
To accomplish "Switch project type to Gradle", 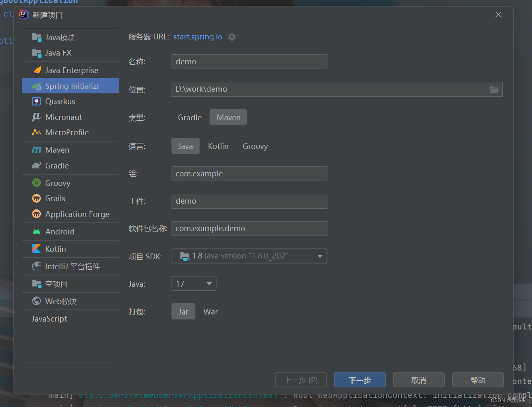I will pyautogui.click(x=189, y=117).
